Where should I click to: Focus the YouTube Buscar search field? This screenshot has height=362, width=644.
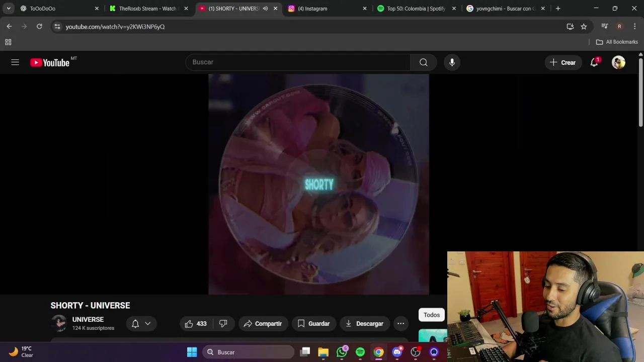click(x=298, y=62)
